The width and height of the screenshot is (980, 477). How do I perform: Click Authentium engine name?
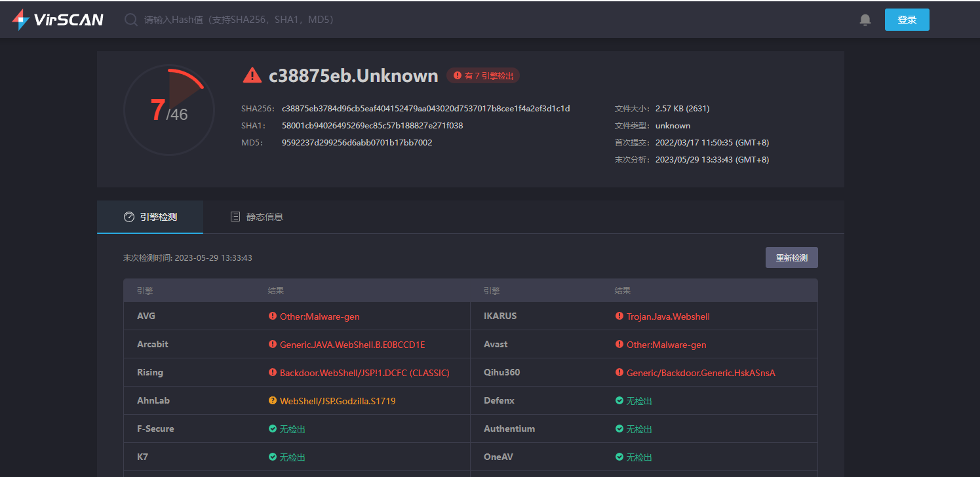pyautogui.click(x=509, y=429)
